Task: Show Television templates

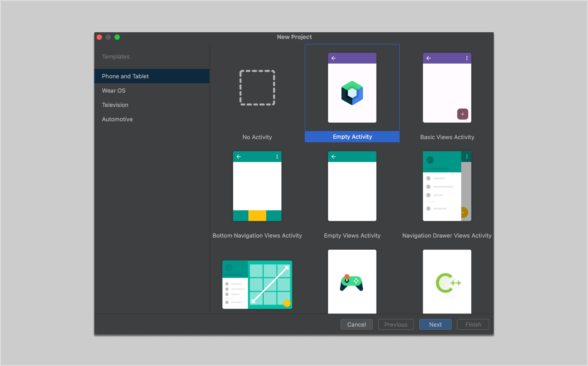Action: tap(115, 105)
